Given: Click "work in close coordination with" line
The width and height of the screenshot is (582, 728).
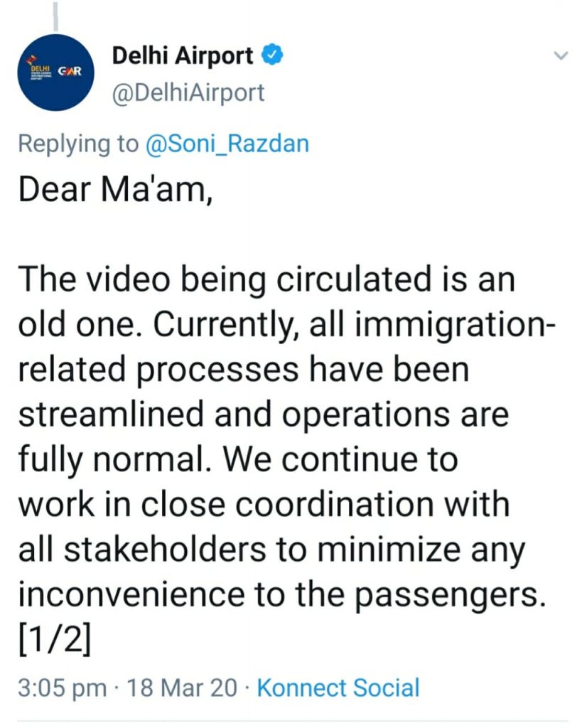Looking at the screenshot, I should click(264, 504).
